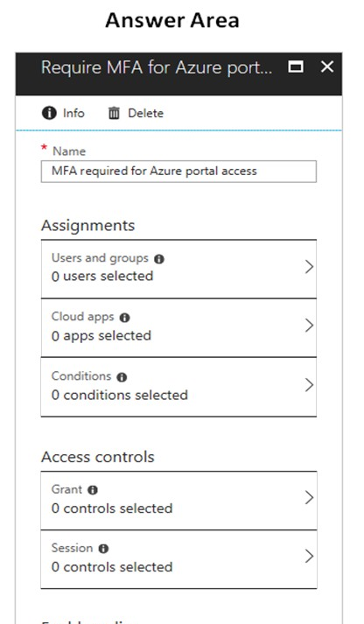Screen dimensions: 364x624
Task: Close the Require MFA policy blade
Action: click(x=327, y=67)
